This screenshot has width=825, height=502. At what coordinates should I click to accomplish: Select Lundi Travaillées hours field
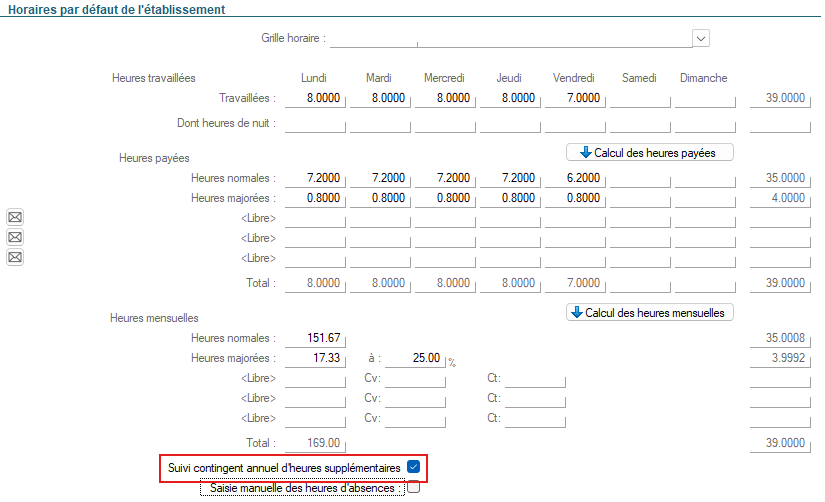[x=314, y=99]
